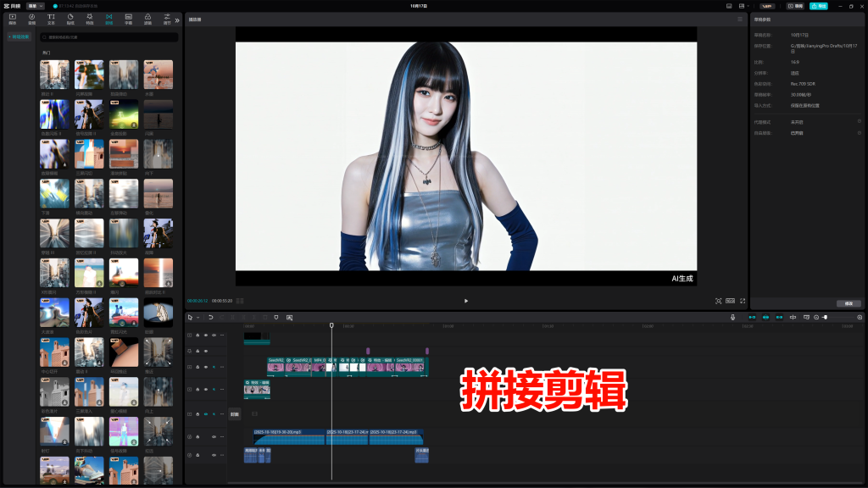Open the player panel hamburger menu
Screen dimensions: 868x488
point(740,19)
